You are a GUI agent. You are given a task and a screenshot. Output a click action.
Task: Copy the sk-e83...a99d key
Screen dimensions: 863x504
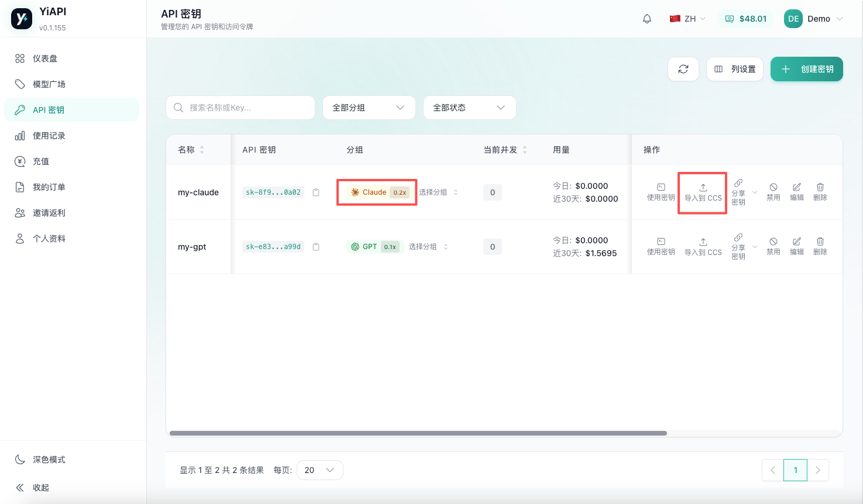[316, 247]
